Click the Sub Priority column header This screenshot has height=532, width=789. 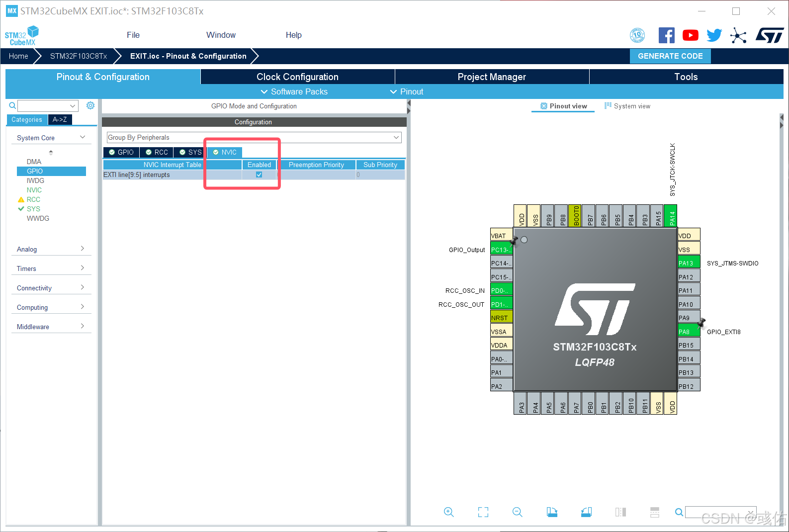(x=380, y=165)
